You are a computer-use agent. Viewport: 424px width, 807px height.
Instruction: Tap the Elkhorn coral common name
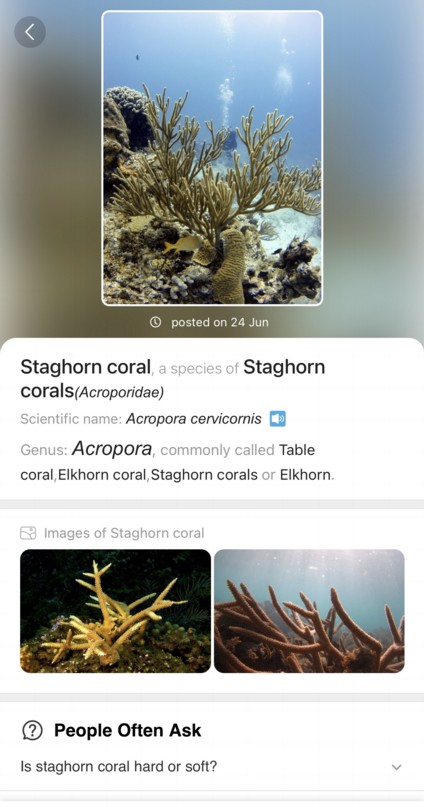click(x=102, y=475)
